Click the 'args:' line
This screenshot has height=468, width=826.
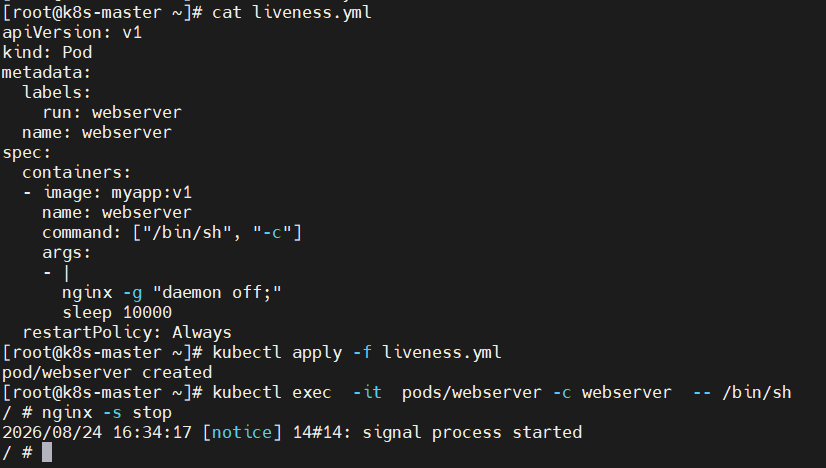(66, 252)
